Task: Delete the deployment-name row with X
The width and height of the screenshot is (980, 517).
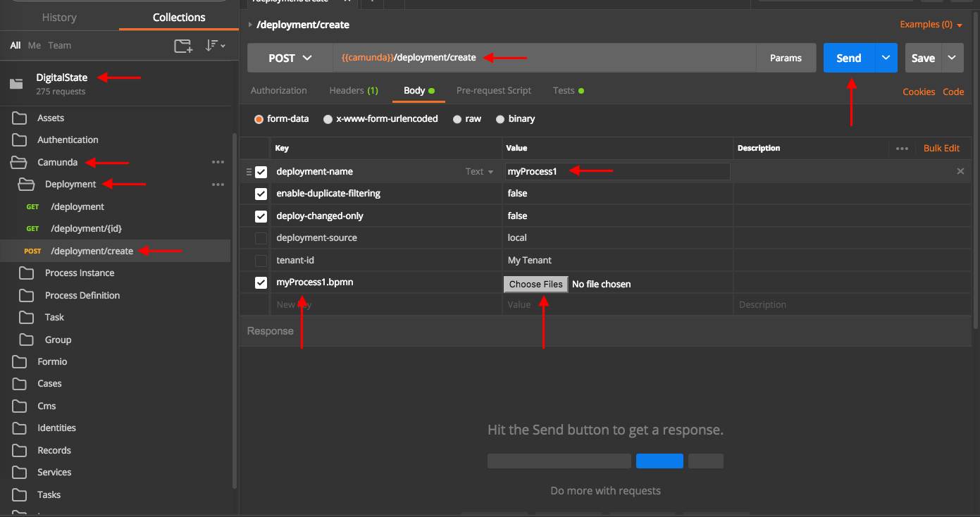Action: tap(960, 171)
